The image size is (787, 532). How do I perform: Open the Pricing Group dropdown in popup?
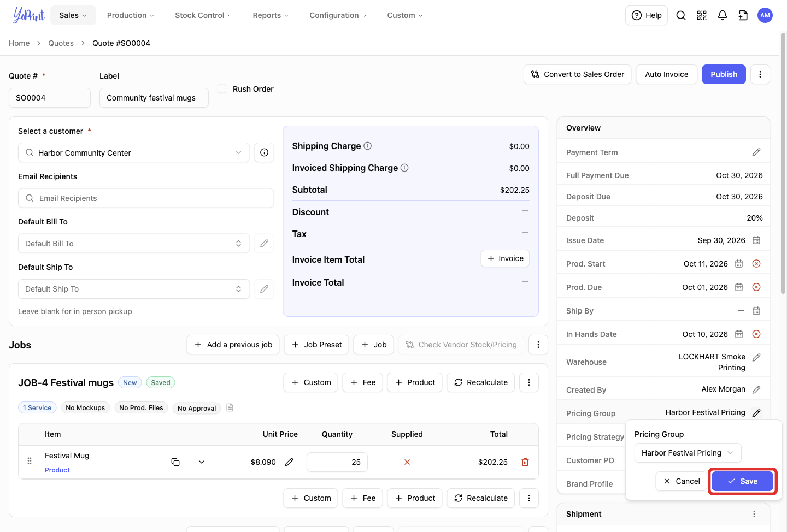(688, 453)
